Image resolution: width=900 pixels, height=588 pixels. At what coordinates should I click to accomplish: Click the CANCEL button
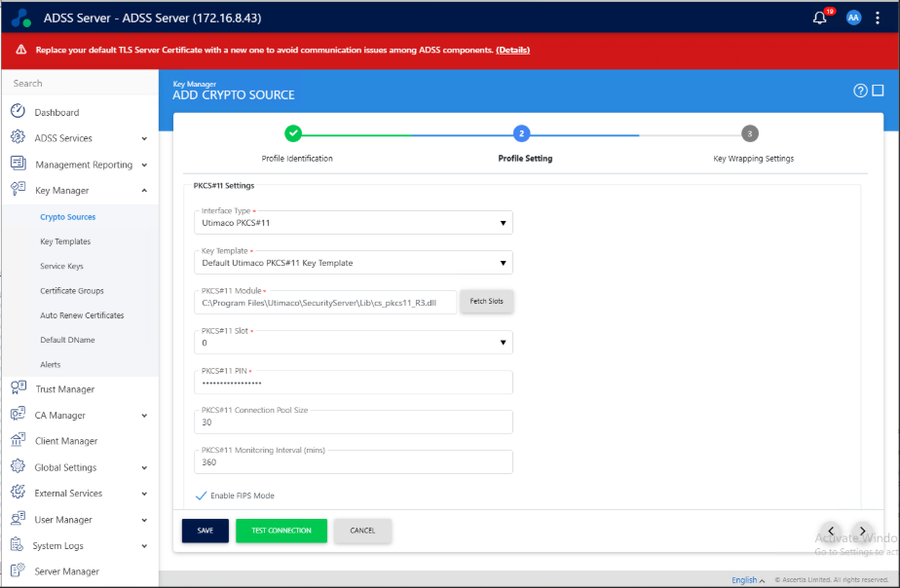point(362,531)
